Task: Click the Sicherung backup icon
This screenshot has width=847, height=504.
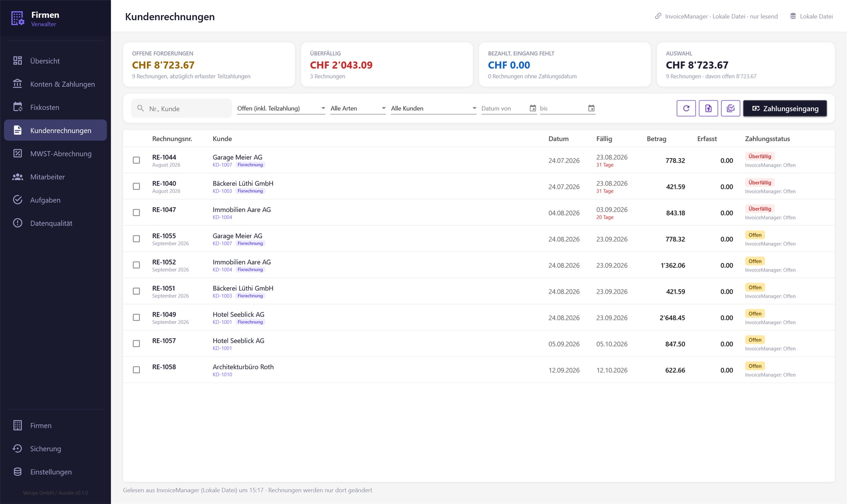Action: (18, 449)
